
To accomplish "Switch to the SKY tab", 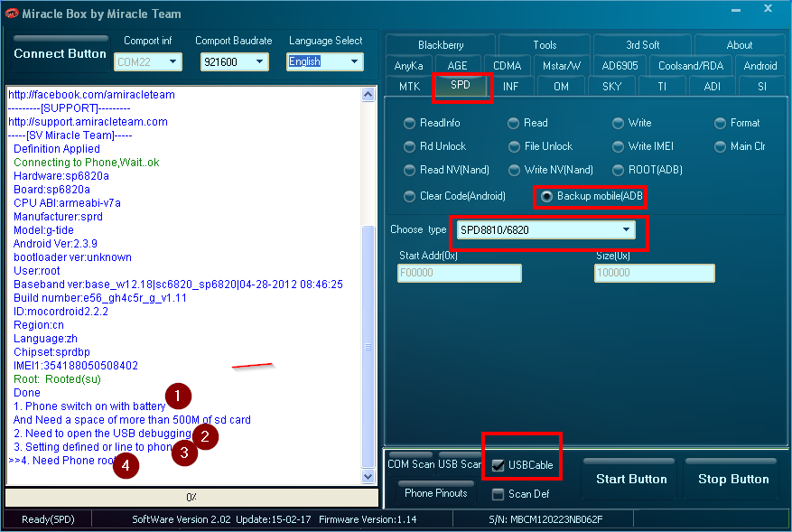I will point(611,87).
